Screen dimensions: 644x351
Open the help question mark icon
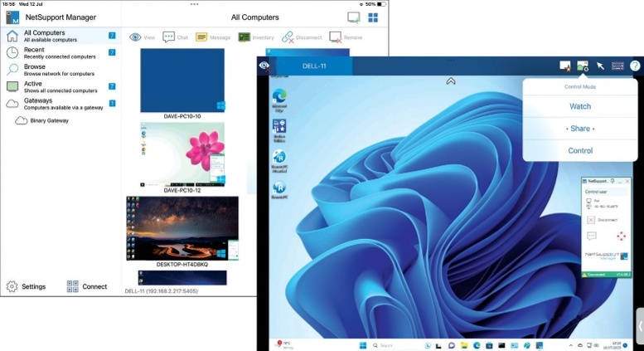point(635,66)
